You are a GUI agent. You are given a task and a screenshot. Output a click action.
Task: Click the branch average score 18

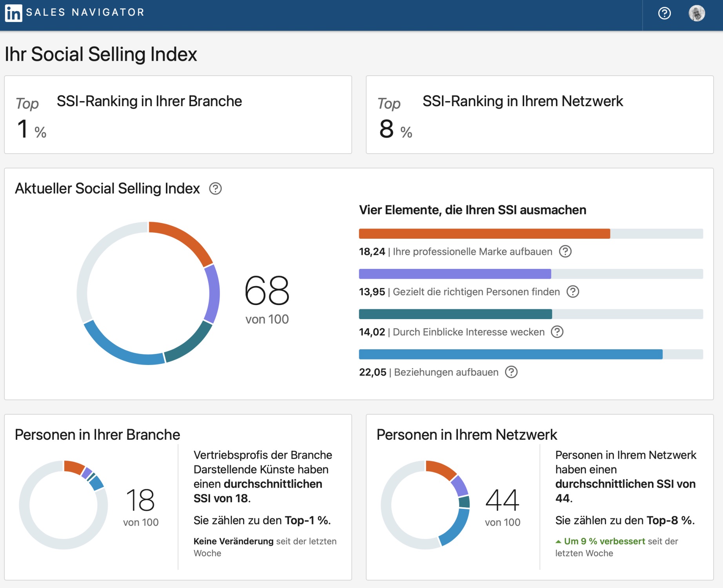point(140,500)
